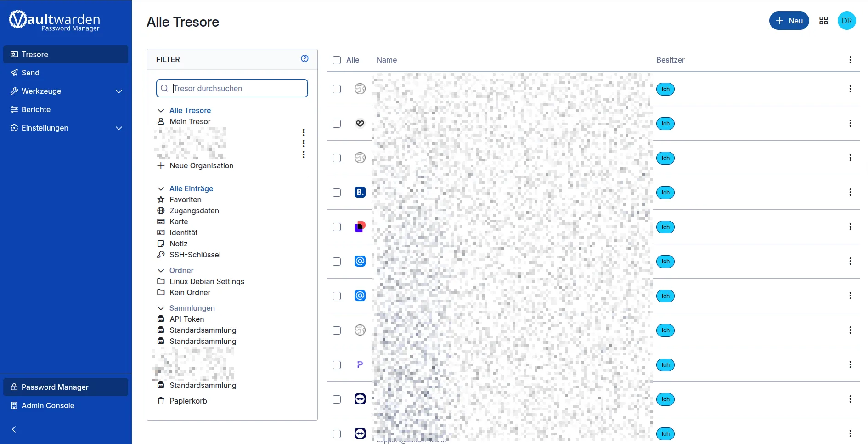Check the third vault row checkbox
Image resolution: width=868 pixels, height=444 pixels.
(337, 158)
